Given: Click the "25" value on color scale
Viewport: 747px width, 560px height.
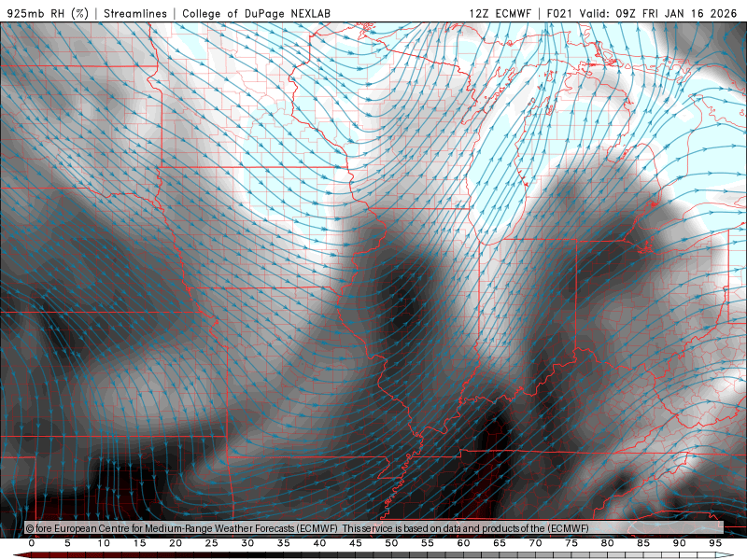Looking at the screenshot, I should [x=212, y=543].
